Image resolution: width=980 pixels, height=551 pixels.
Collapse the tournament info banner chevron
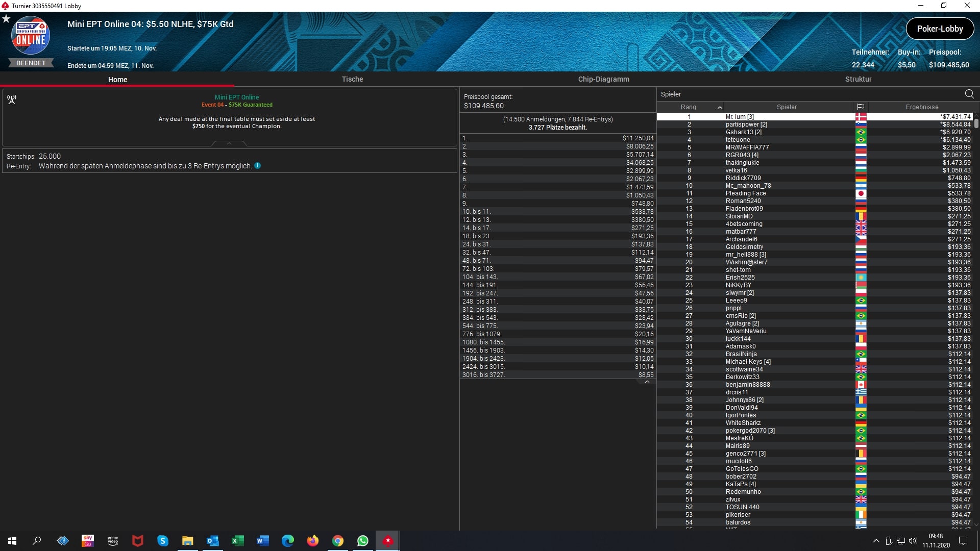(x=229, y=143)
